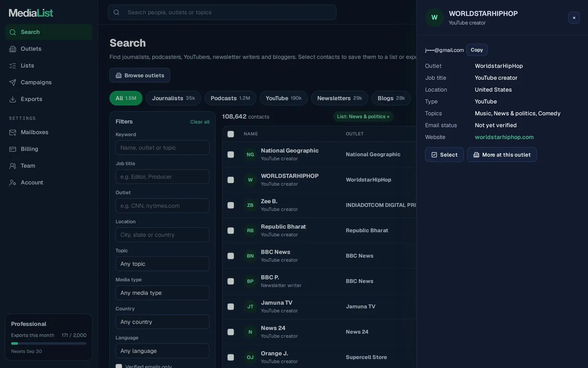Close the WORLDSTARHIPHOP detail panel
This screenshot has height=368, width=588.
tap(574, 18)
